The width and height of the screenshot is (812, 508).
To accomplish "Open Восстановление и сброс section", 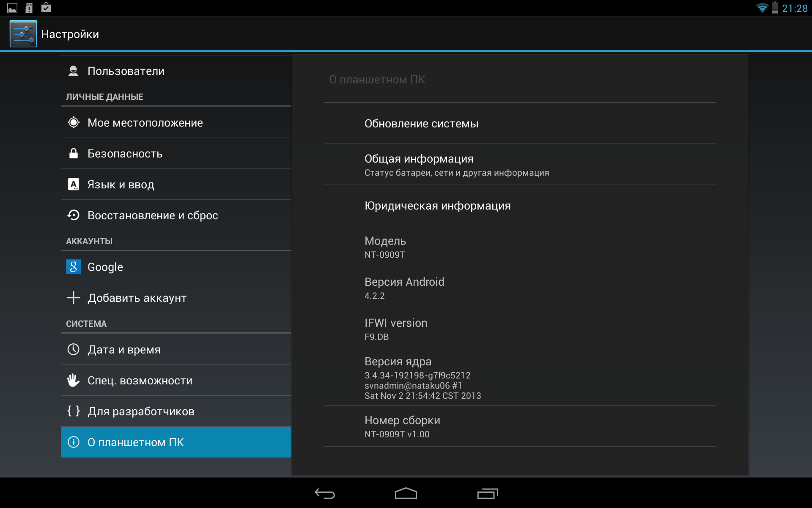I will coord(152,215).
